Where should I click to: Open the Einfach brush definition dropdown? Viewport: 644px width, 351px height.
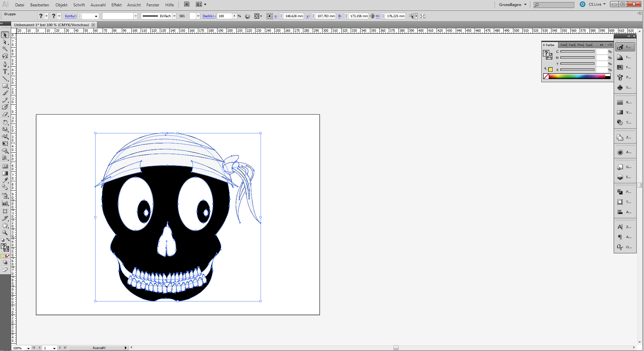(174, 16)
